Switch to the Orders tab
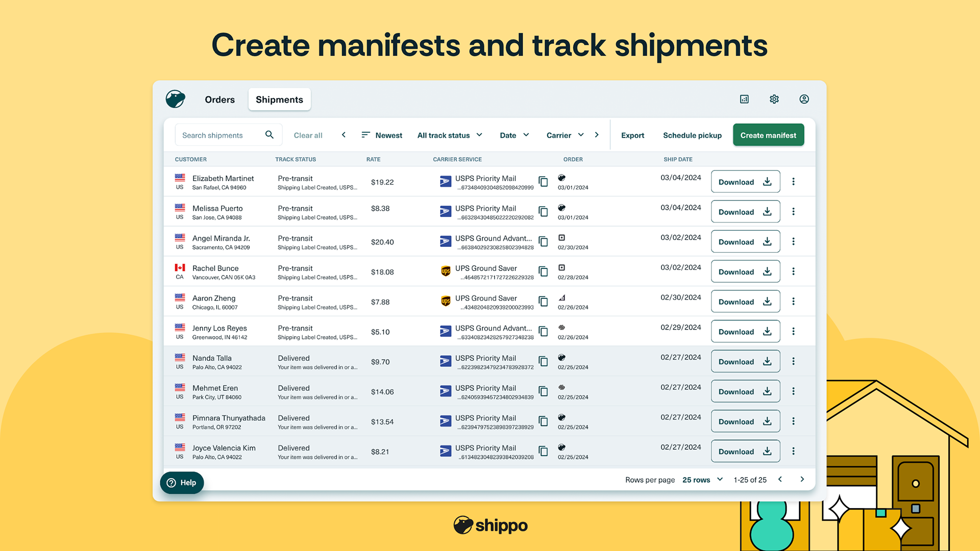The image size is (980, 551). pyautogui.click(x=219, y=99)
